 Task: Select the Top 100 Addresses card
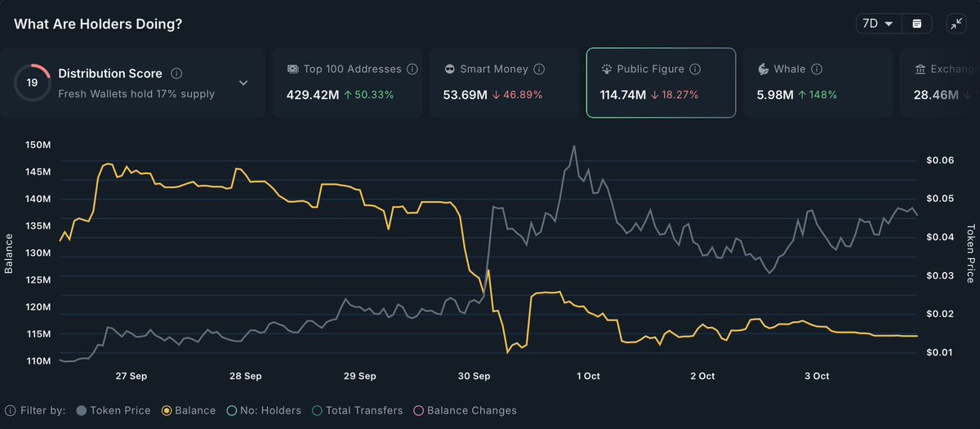(x=349, y=83)
